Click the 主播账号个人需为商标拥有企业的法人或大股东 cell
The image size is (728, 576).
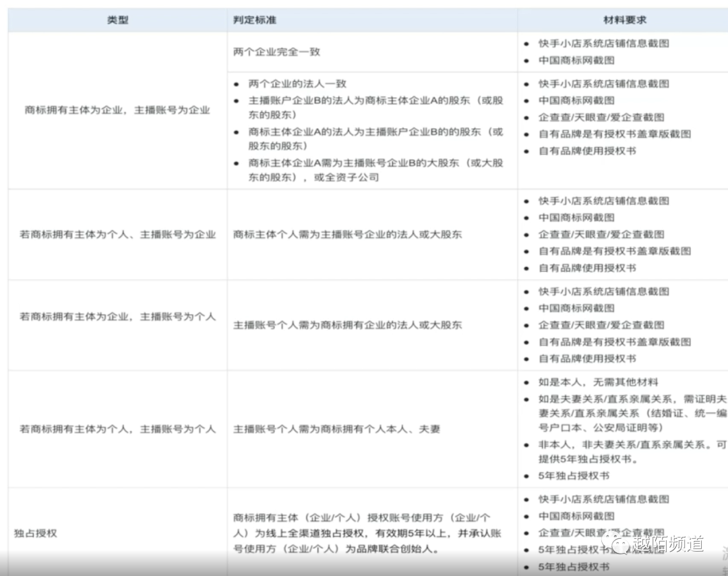(x=348, y=324)
